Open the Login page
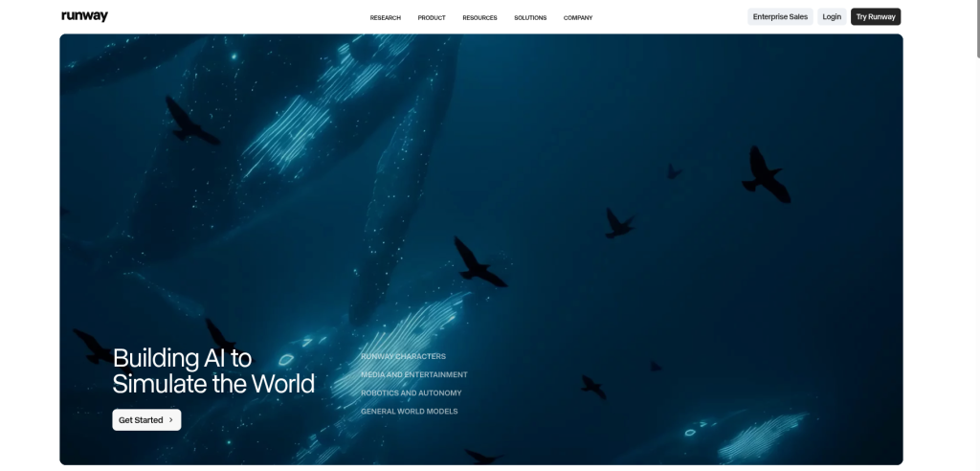Screen dimensions: 980x471 [832, 17]
